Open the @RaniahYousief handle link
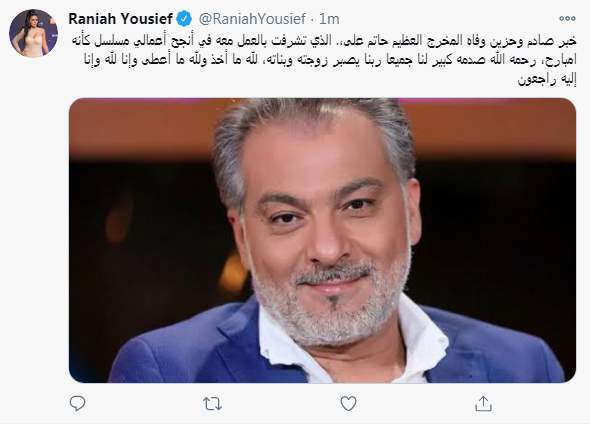This screenshot has width=590, height=425. 252,19
